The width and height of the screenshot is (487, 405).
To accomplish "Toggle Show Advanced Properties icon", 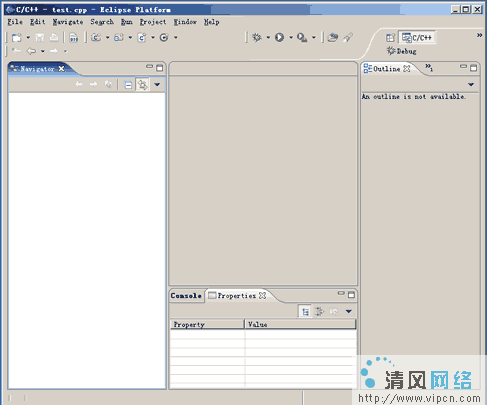I will [x=319, y=312].
